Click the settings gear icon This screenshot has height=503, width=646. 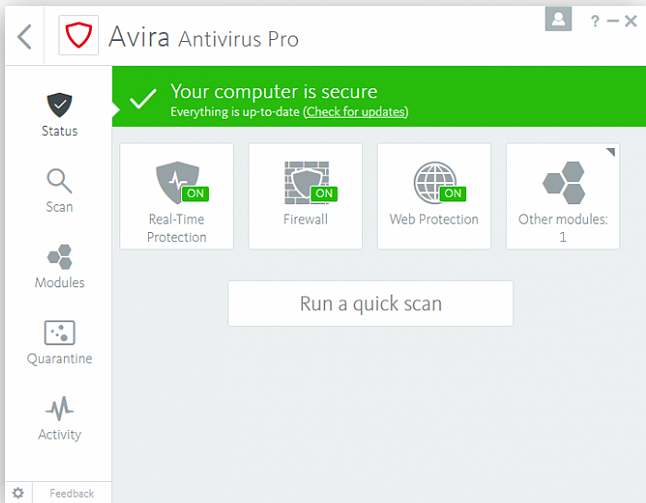17,493
